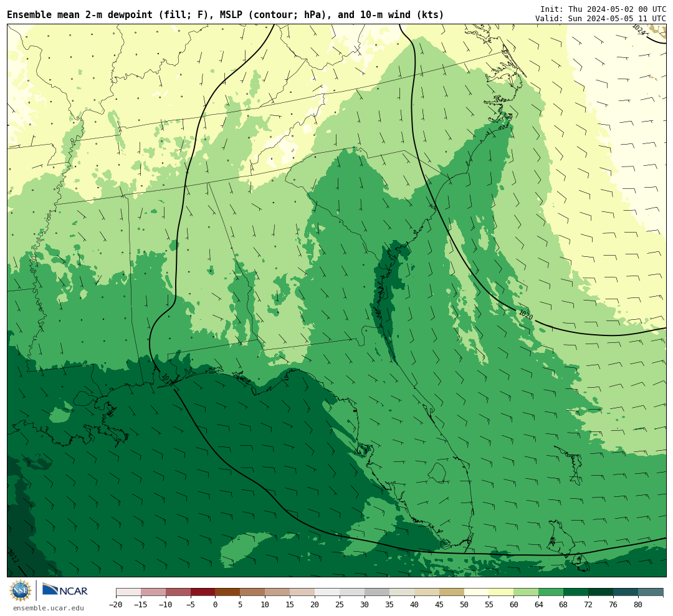The height and width of the screenshot is (616, 673).
Task: Pick the colorbar swatch between 10 and 15
Action: tap(278, 592)
